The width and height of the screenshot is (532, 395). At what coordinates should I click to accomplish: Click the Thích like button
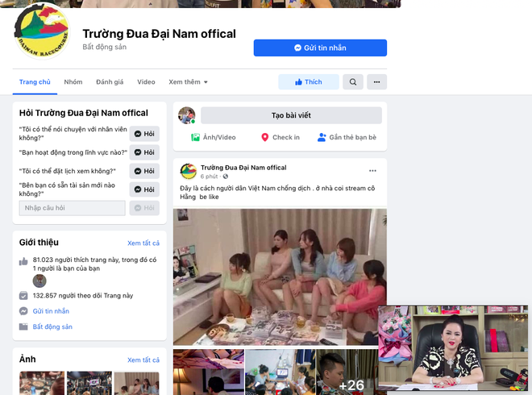309,82
